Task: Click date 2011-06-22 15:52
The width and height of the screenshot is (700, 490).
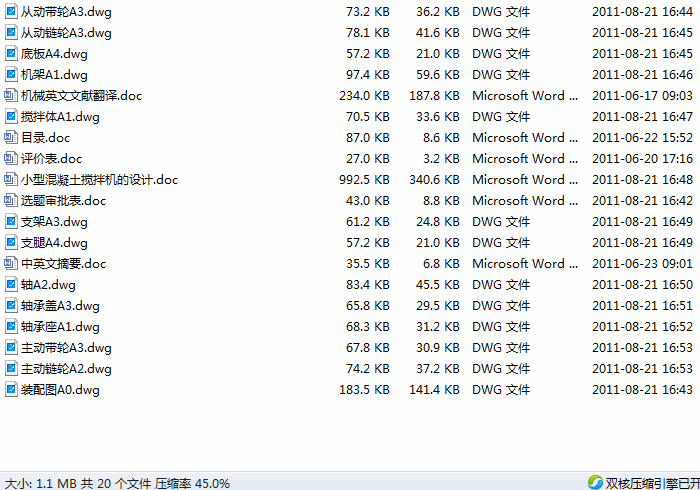Action: 642,137
